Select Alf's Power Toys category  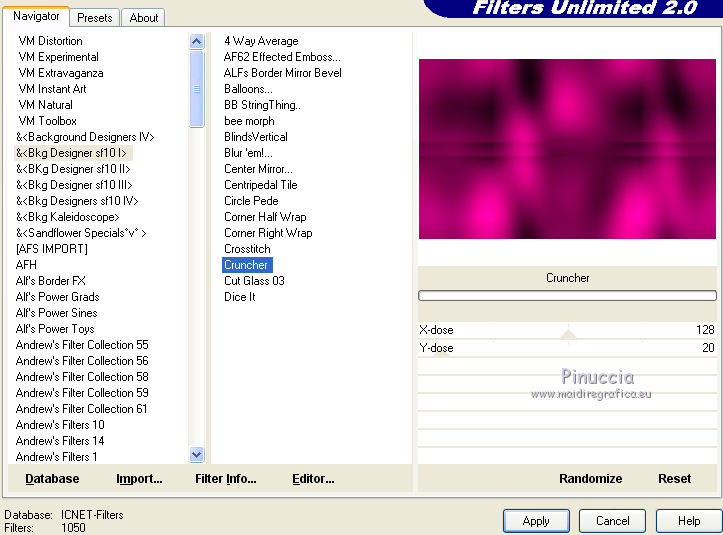(x=55, y=329)
